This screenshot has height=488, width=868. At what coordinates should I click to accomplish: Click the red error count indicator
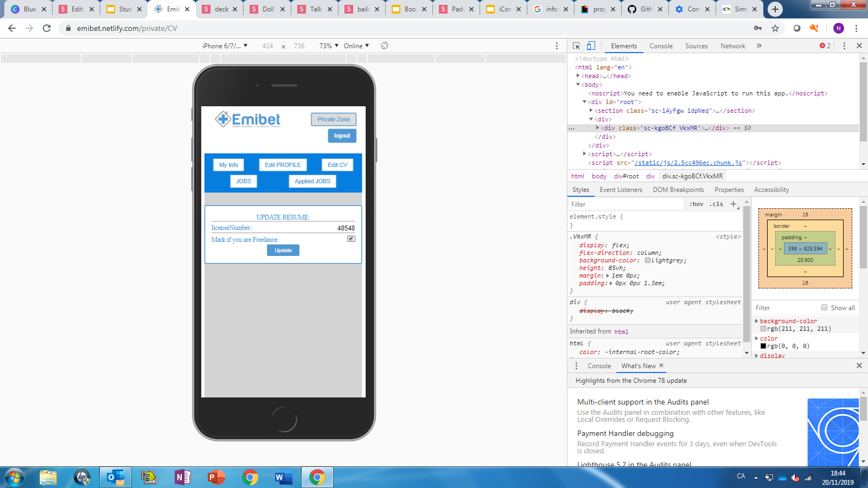[x=825, y=46]
